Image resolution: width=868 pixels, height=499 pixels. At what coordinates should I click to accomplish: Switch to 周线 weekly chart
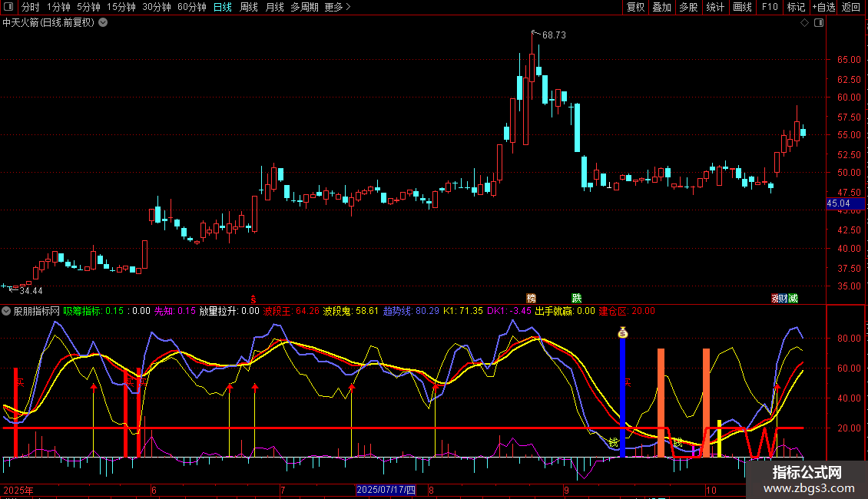click(249, 7)
